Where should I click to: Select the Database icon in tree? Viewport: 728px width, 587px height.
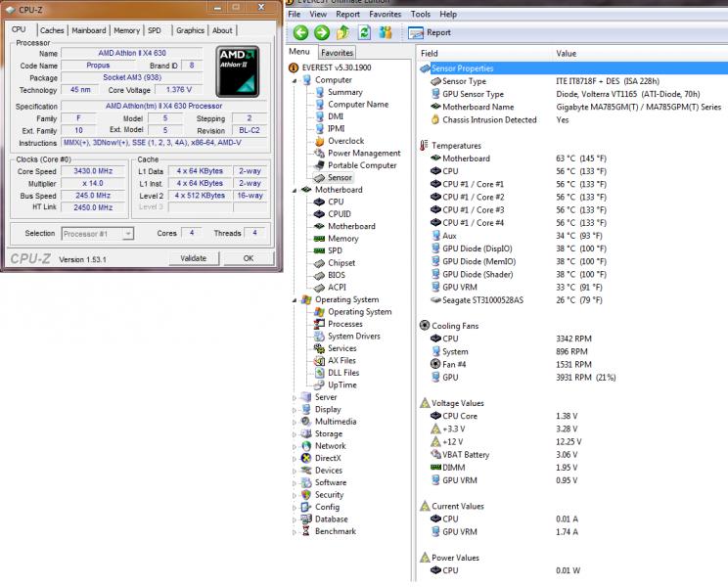(x=306, y=519)
